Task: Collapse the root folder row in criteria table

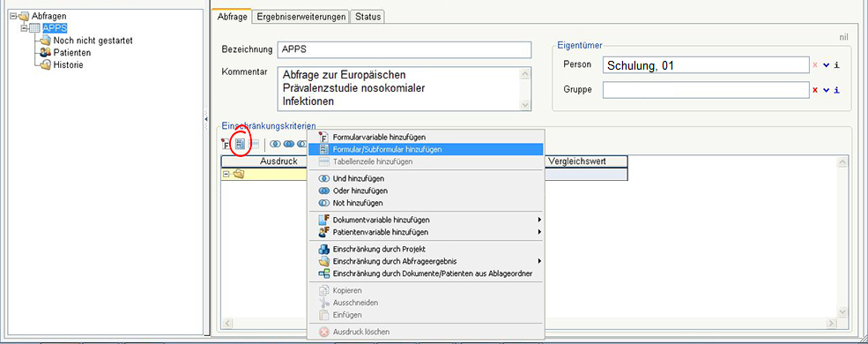Action: click(226, 174)
